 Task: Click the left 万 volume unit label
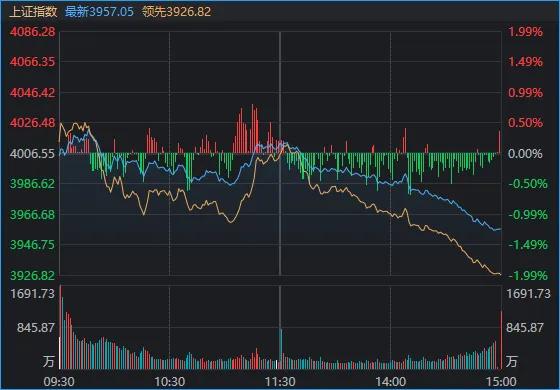coord(49,361)
